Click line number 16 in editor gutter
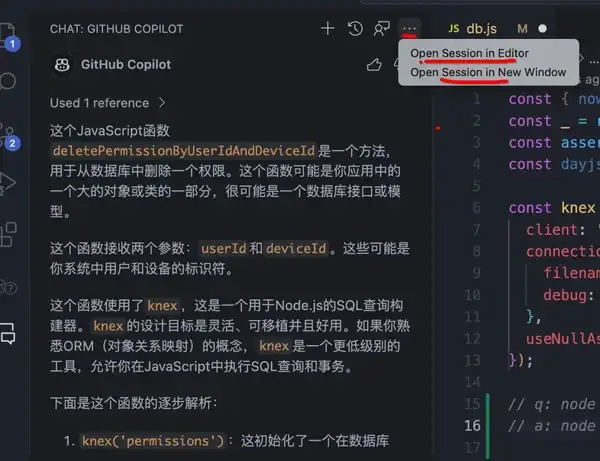Viewport: 600px width, 461px height. coord(472,426)
